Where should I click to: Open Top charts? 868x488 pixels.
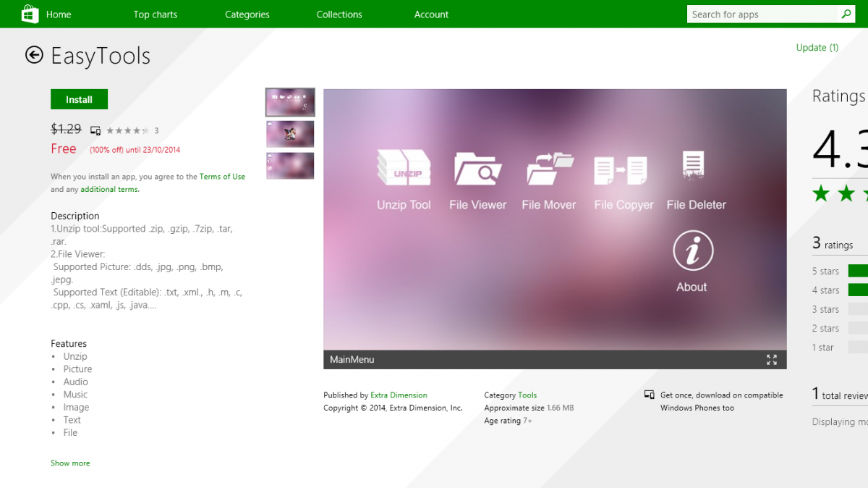pyautogui.click(x=155, y=14)
